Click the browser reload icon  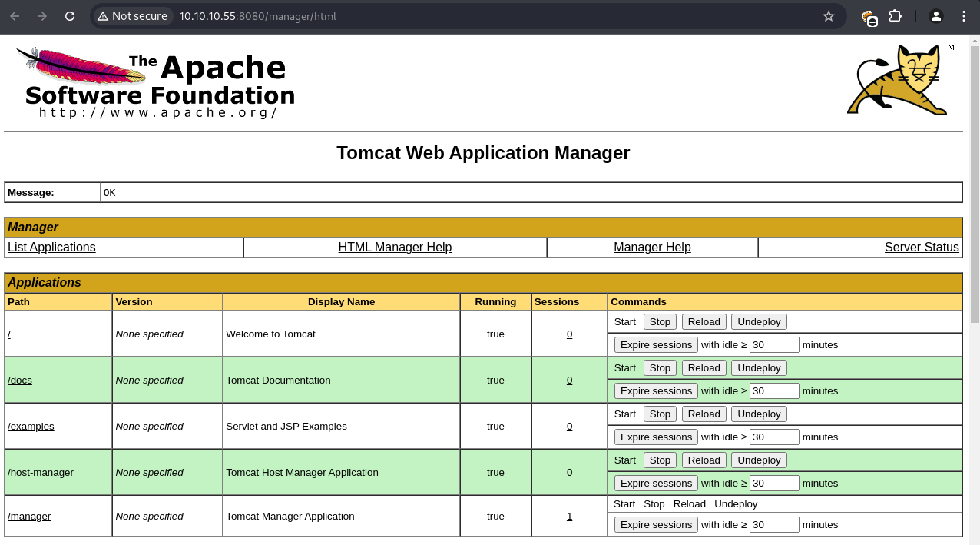tap(70, 16)
